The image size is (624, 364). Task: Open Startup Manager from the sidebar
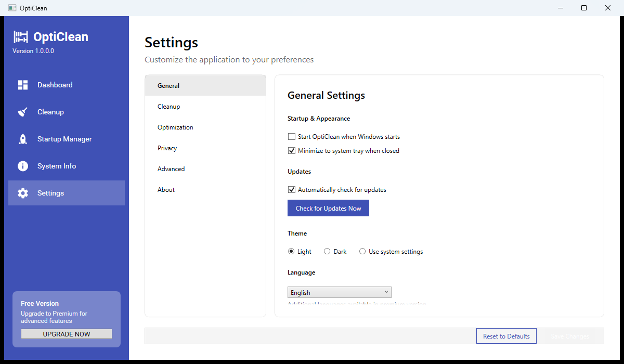(x=67, y=139)
